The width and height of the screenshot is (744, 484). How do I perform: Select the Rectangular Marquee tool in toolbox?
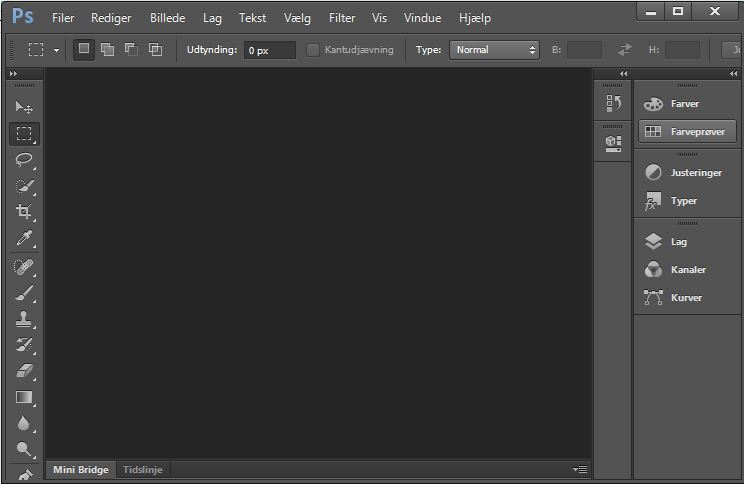[24, 134]
